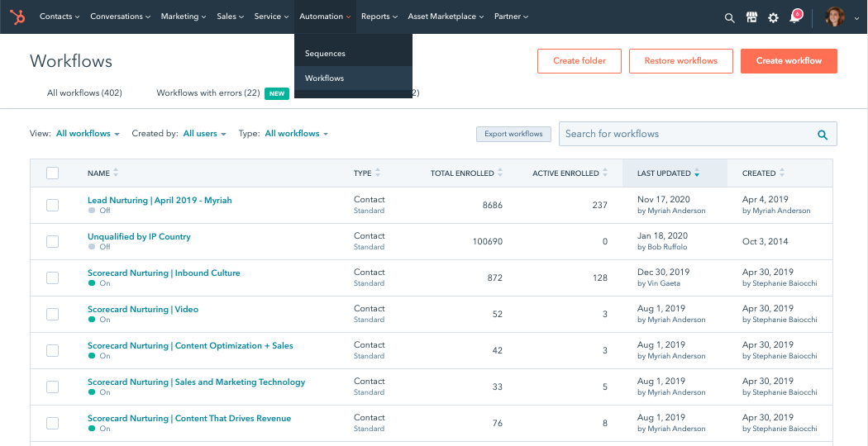Open the search magnifier in top navigation
Screen dimensions: 868x446
[729, 17]
